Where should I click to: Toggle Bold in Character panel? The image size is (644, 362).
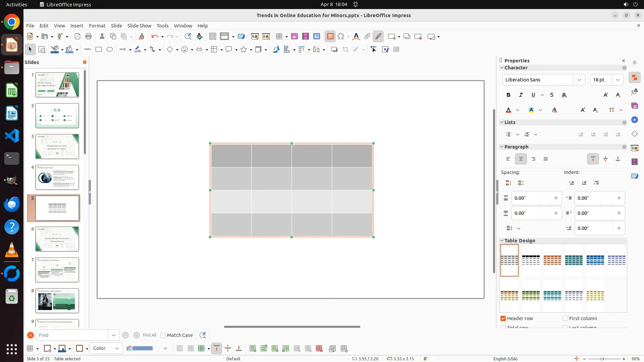[x=508, y=95]
